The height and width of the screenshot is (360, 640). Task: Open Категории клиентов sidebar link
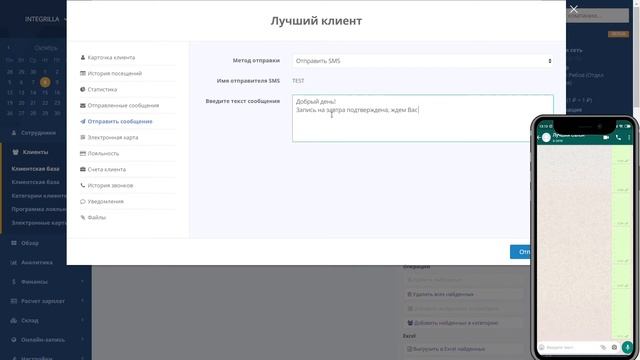pyautogui.click(x=39, y=196)
